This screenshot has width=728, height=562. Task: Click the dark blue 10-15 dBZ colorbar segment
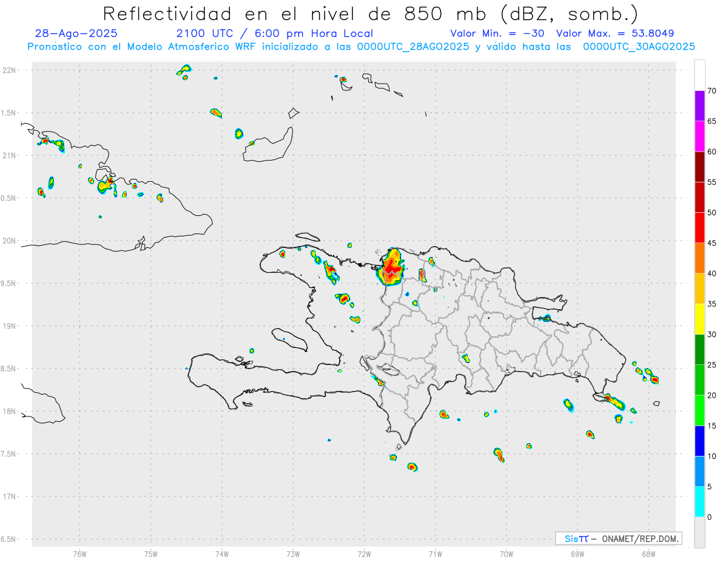[699, 441]
